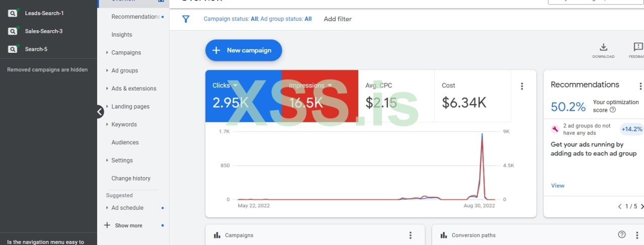This screenshot has width=644, height=245.
Task: Click the plus icon beside Show more
Action: (107, 225)
